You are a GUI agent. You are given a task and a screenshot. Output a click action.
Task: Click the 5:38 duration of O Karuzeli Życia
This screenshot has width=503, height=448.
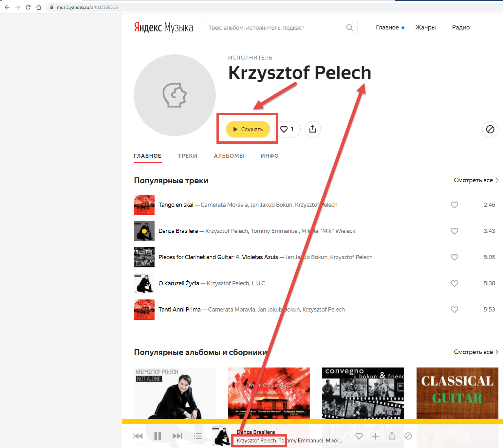point(489,283)
